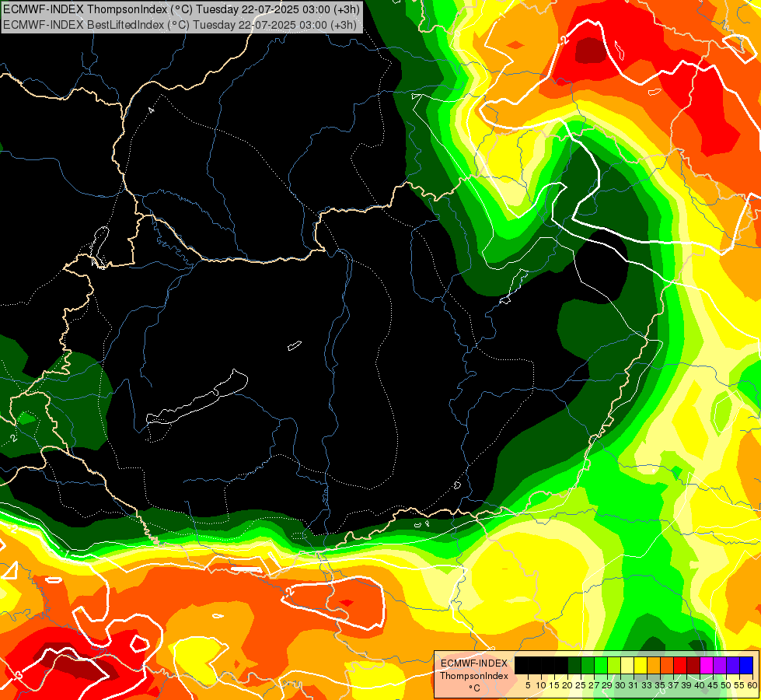Click the BestLiftedIndex title line
This screenshot has width=761, height=700.
coord(180,25)
